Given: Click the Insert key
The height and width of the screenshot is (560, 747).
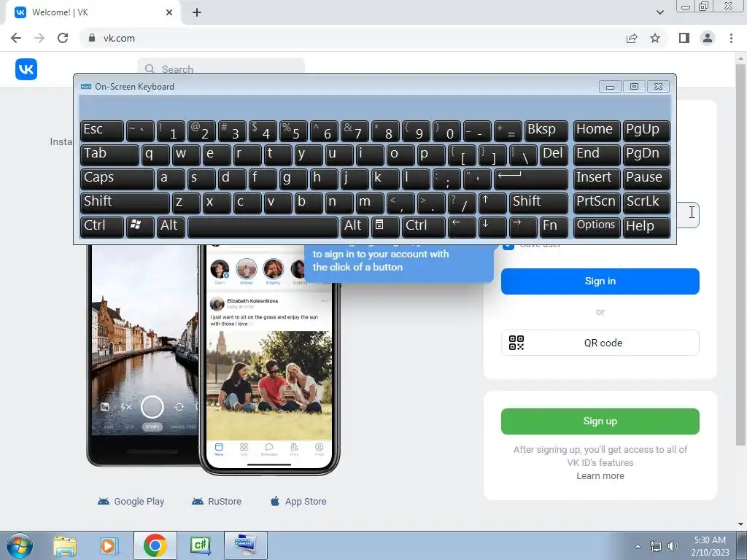Looking at the screenshot, I should pos(597,179).
